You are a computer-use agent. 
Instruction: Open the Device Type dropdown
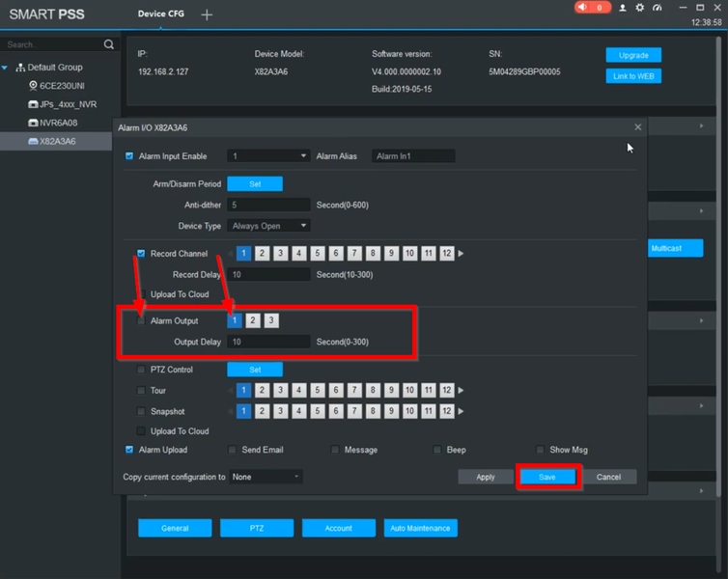click(x=268, y=226)
